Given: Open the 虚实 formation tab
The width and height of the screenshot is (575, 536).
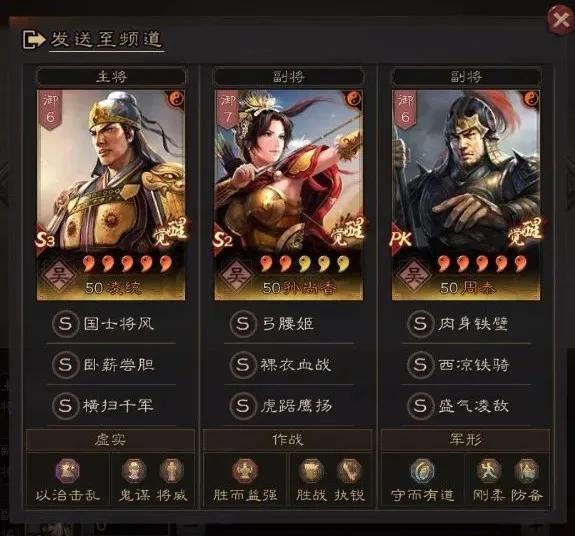Looking at the screenshot, I should (110, 440).
